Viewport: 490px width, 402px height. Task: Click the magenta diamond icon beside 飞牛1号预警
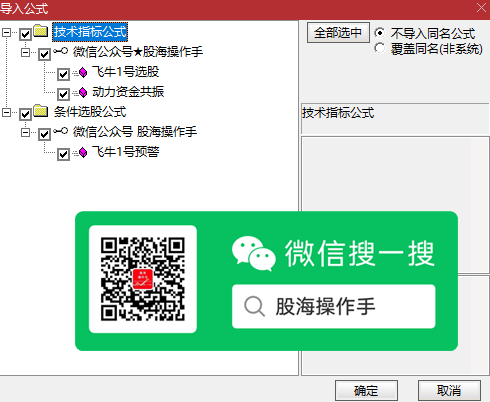pos(83,153)
